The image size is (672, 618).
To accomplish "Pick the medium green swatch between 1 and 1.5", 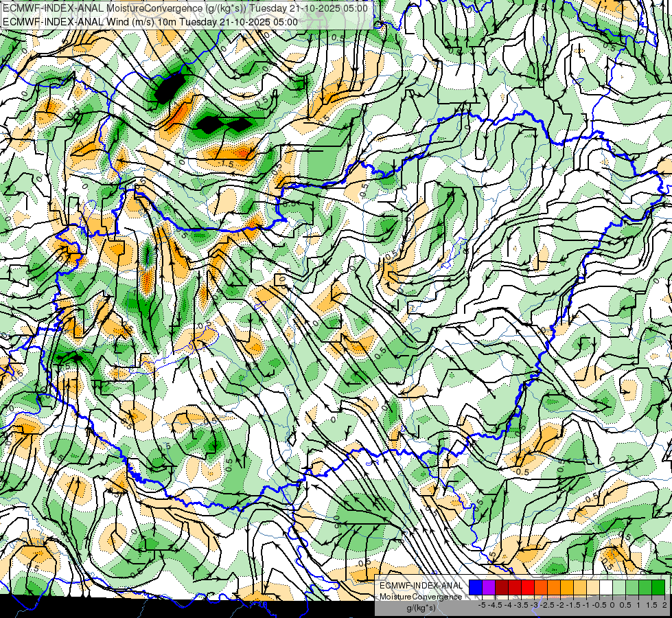I will tap(645, 588).
